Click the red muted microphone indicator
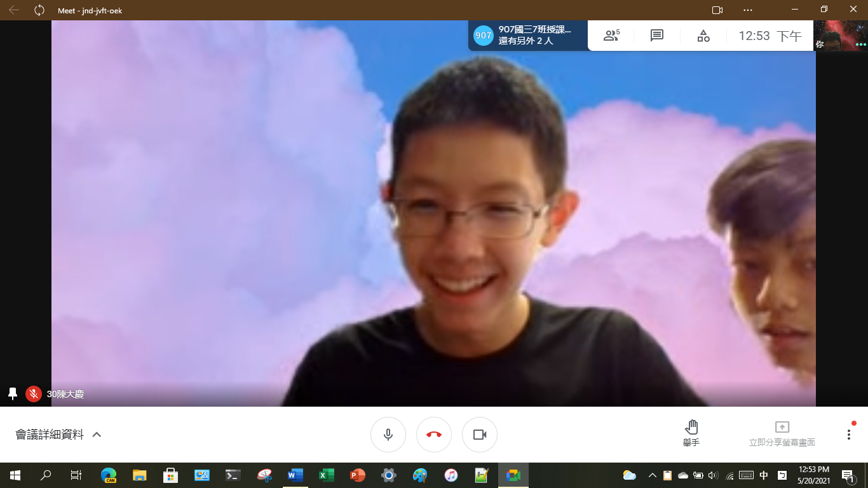This screenshot has height=488, width=868. pos(34,394)
